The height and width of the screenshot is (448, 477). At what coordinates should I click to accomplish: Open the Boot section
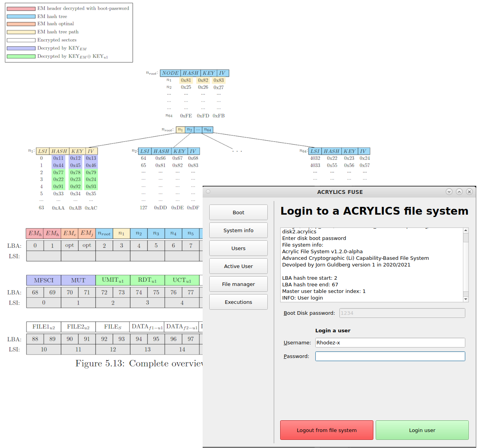[x=238, y=212]
